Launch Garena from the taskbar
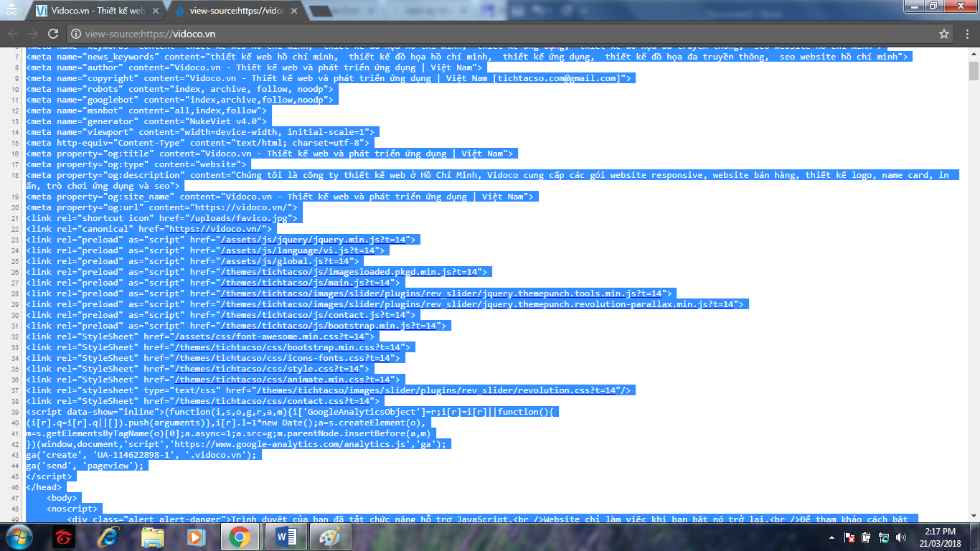 (64, 537)
